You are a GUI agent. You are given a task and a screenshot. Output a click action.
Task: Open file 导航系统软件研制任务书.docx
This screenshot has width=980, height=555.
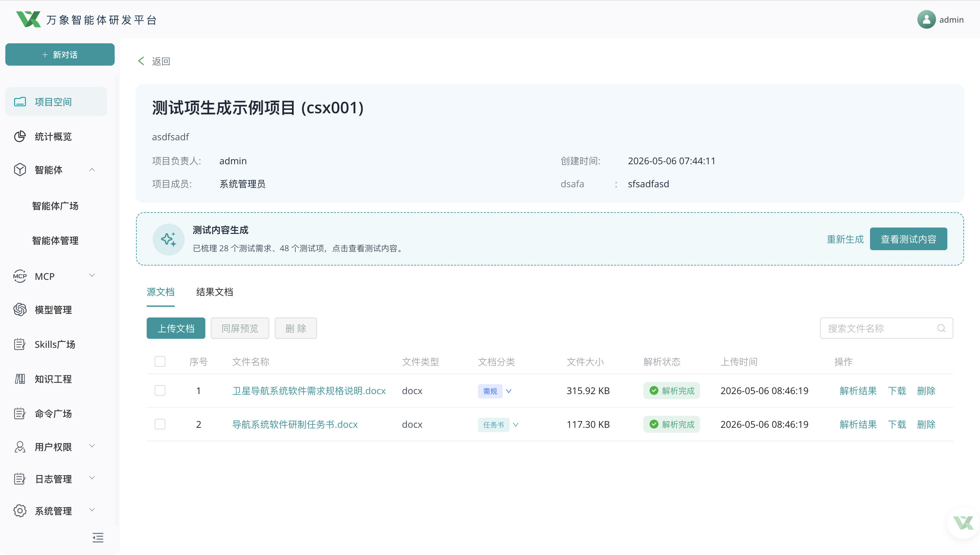pyautogui.click(x=295, y=424)
